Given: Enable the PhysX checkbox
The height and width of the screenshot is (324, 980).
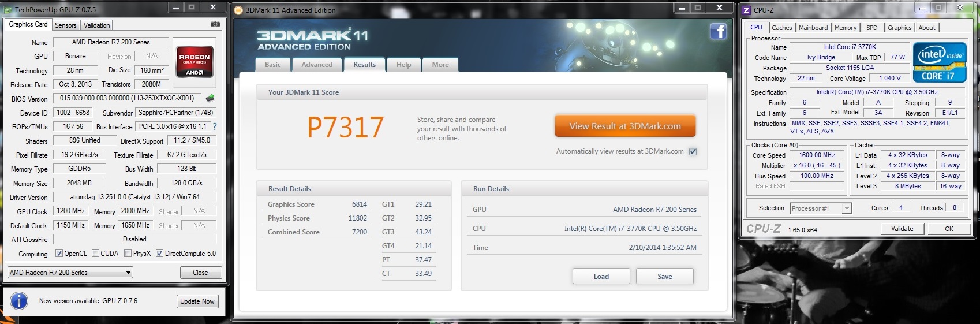Looking at the screenshot, I should pos(128,254).
